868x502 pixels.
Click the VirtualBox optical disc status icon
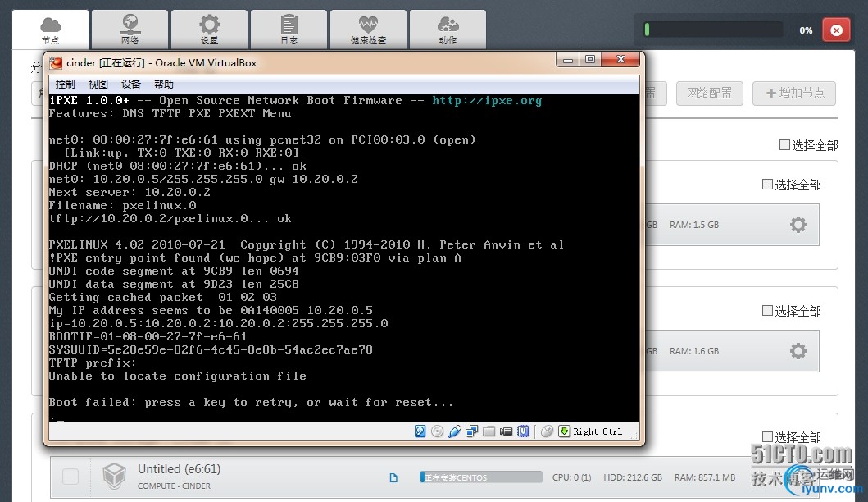point(438,431)
